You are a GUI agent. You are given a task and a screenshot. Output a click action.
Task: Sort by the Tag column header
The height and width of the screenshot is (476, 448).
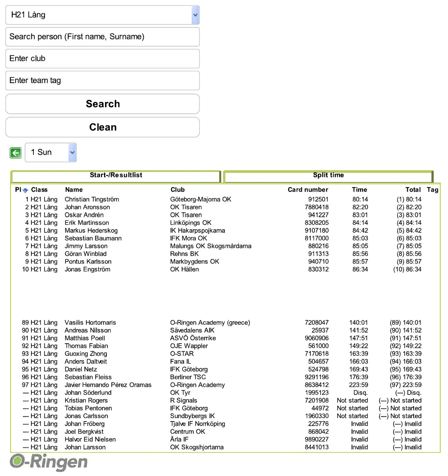click(x=432, y=190)
